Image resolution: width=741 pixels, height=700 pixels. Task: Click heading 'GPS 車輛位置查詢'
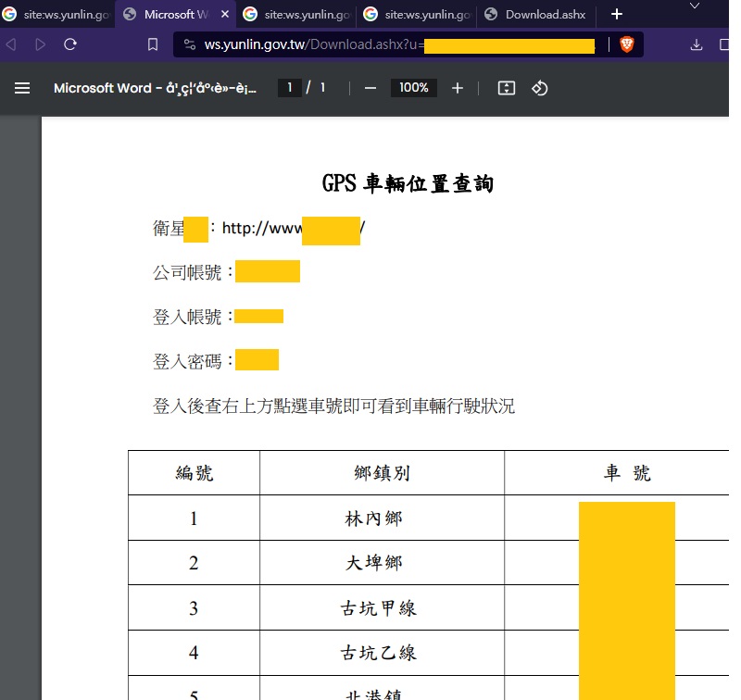coord(408,183)
